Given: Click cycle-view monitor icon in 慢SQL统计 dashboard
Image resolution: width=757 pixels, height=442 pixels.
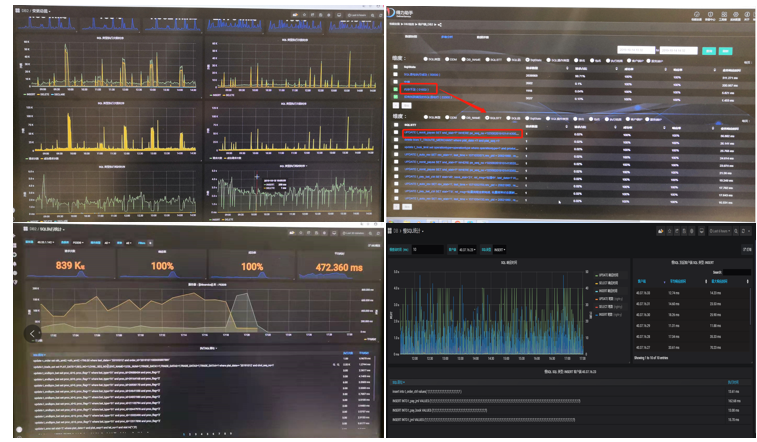Looking at the screenshot, I should pos(701,231).
